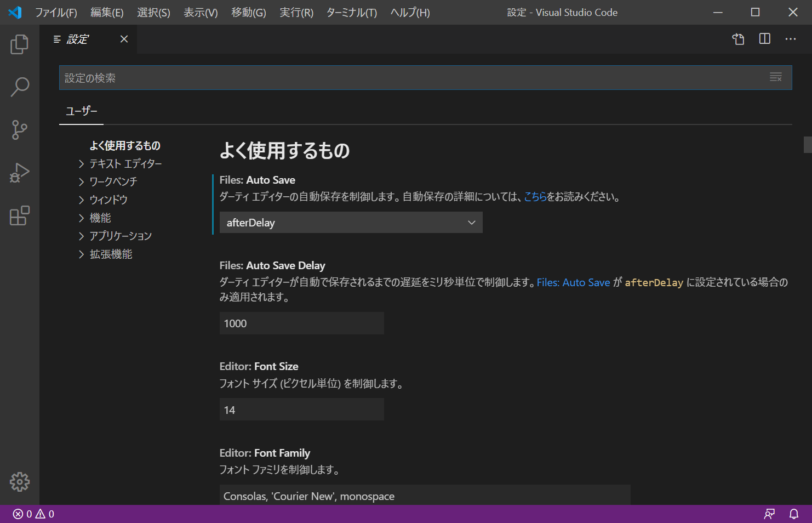The width and height of the screenshot is (812, 523).
Task: Expand the ワークベンチ category
Action: (x=113, y=181)
